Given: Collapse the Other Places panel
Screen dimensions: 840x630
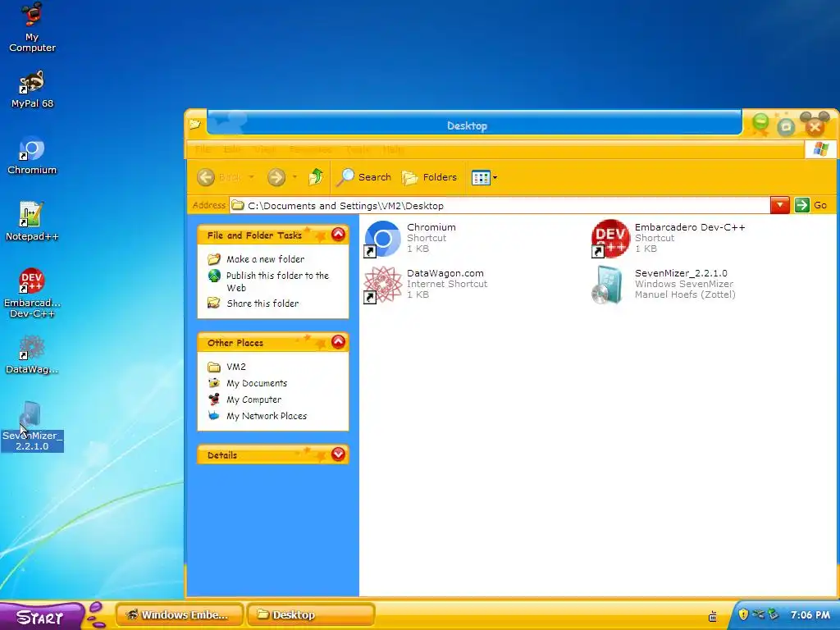Looking at the screenshot, I should coord(338,342).
